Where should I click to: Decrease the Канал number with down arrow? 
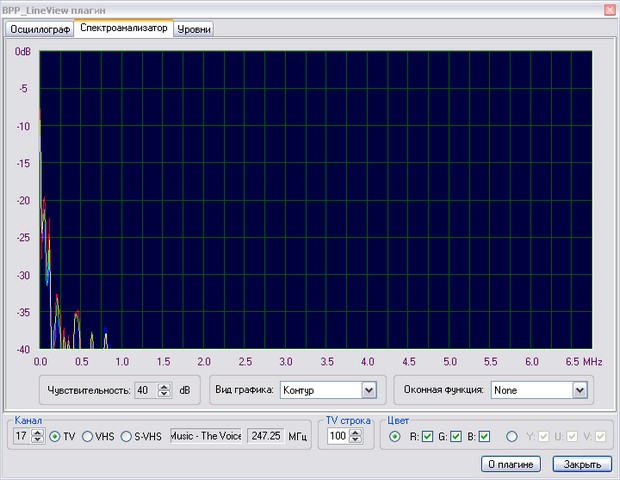click(38, 439)
